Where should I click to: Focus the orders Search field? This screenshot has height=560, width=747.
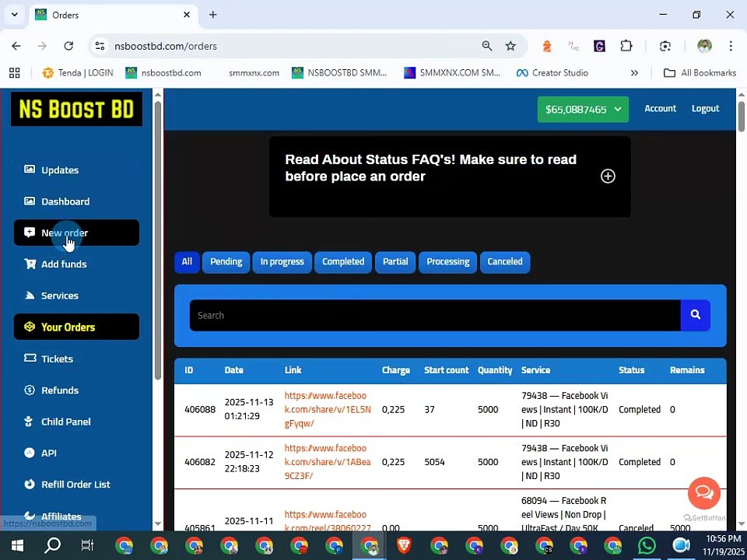(x=435, y=315)
